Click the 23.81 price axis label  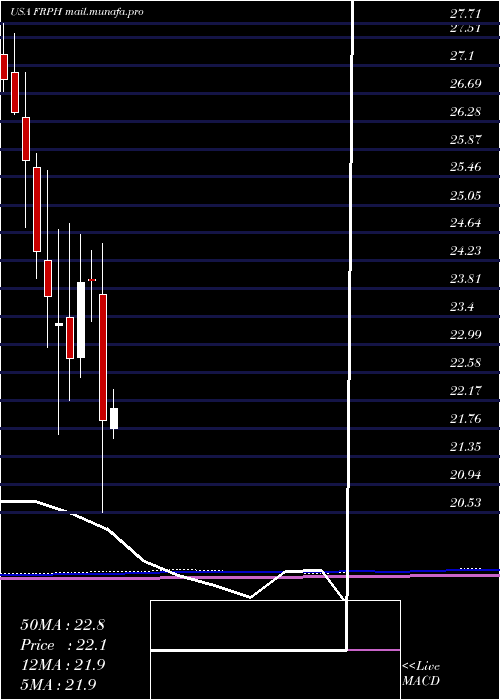click(465, 279)
